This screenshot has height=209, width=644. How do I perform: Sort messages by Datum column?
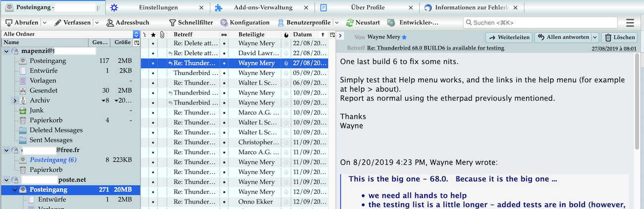(310, 35)
